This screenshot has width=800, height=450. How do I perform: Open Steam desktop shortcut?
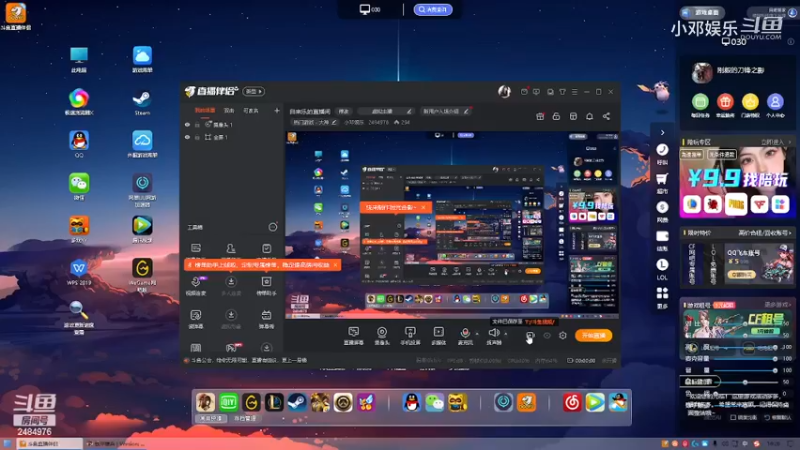142,102
